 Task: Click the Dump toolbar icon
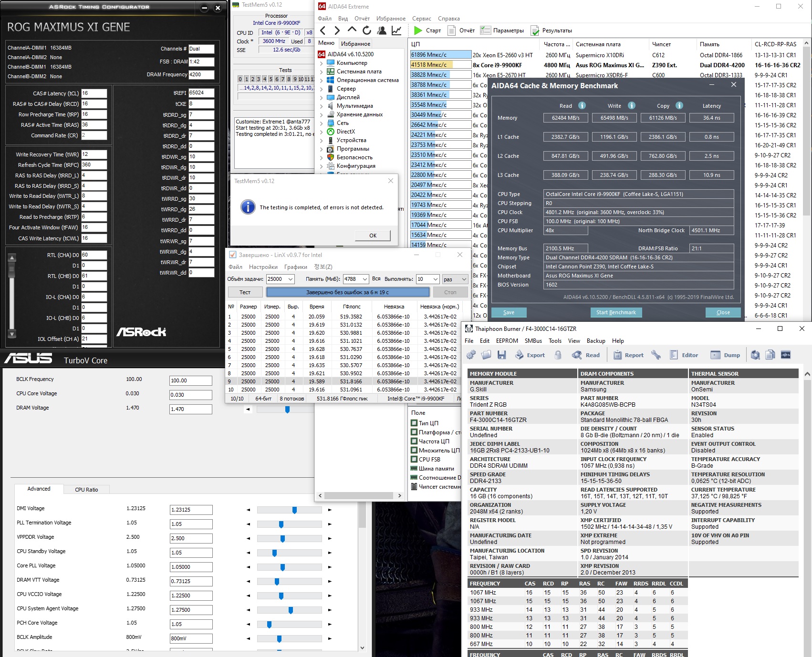(x=715, y=355)
